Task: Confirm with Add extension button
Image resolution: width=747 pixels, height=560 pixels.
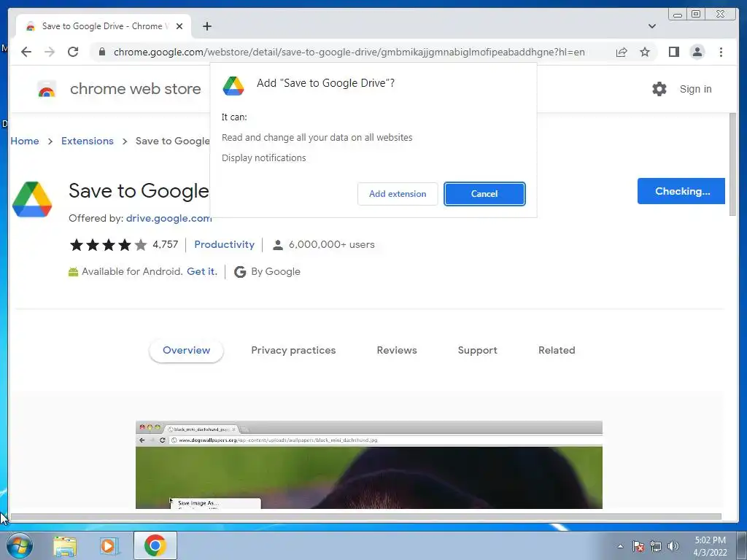Action: point(398,194)
